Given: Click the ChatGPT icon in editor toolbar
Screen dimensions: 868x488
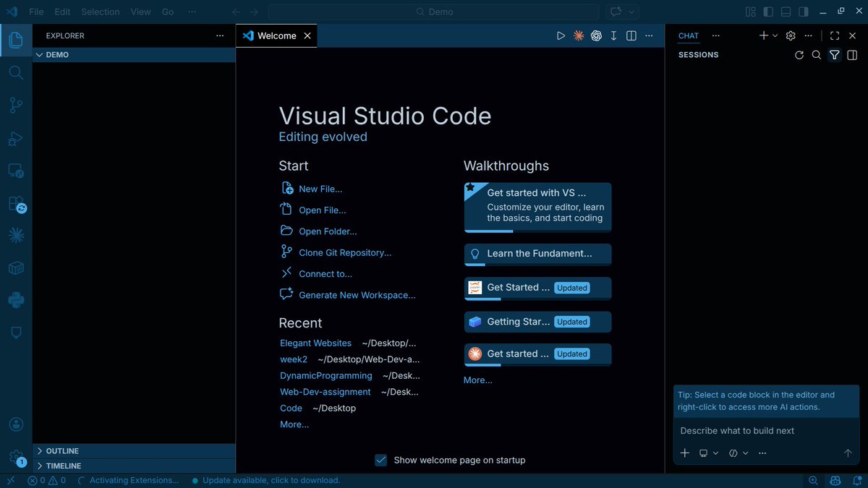Looking at the screenshot, I should click(x=596, y=35).
